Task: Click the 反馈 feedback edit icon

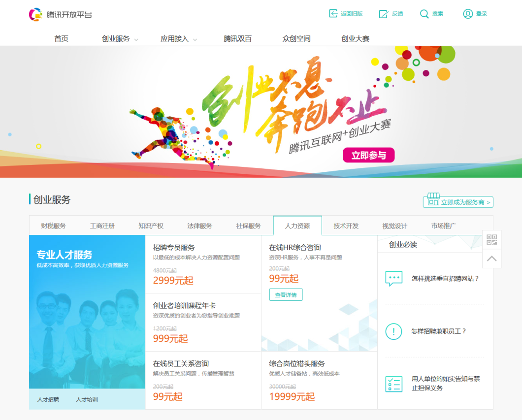Action: tap(384, 14)
